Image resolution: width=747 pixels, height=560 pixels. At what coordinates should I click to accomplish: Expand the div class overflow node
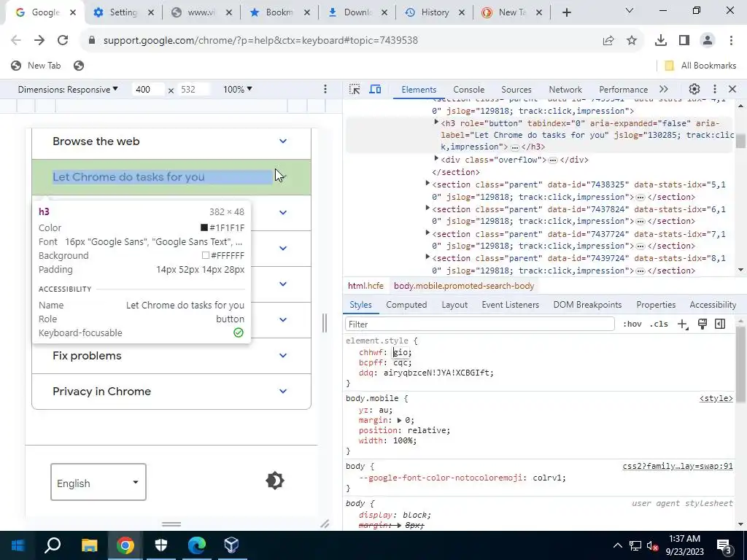click(436, 158)
